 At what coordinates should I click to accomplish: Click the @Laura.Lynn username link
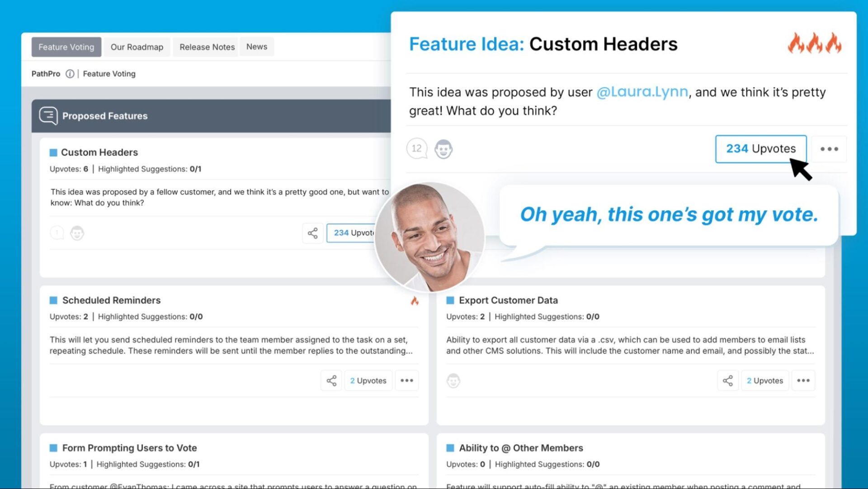[641, 92]
